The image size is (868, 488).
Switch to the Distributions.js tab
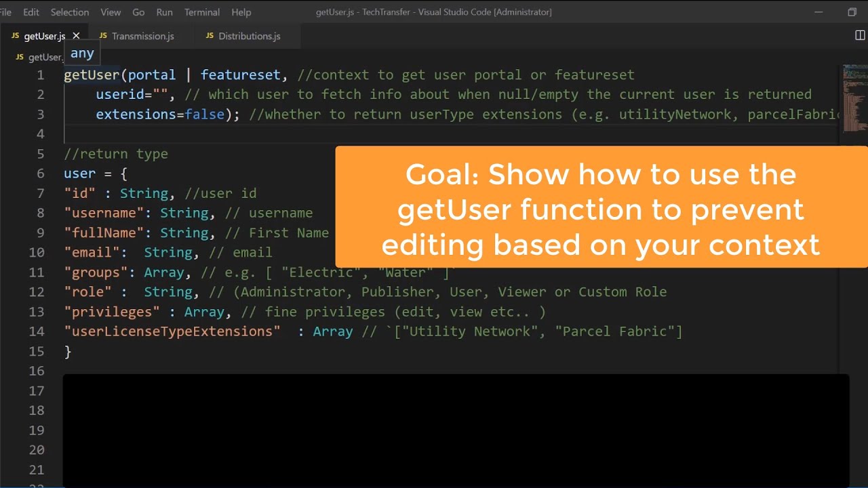click(249, 36)
